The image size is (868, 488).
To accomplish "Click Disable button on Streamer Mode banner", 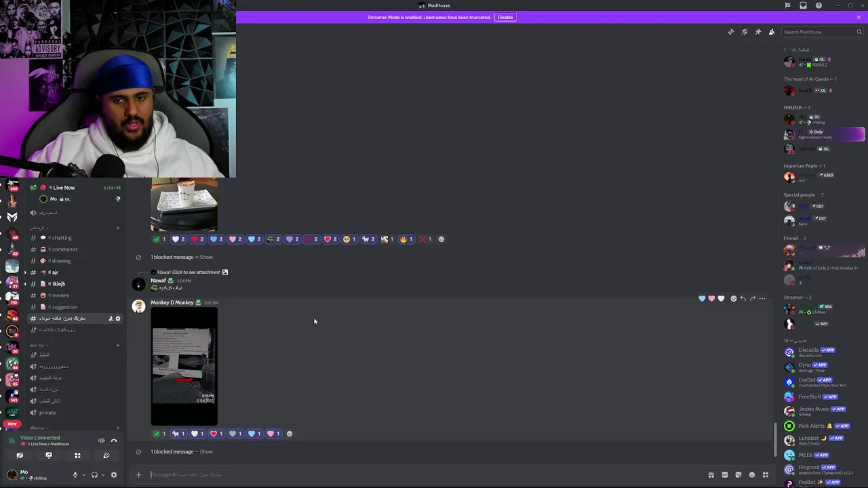I will click(505, 17).
